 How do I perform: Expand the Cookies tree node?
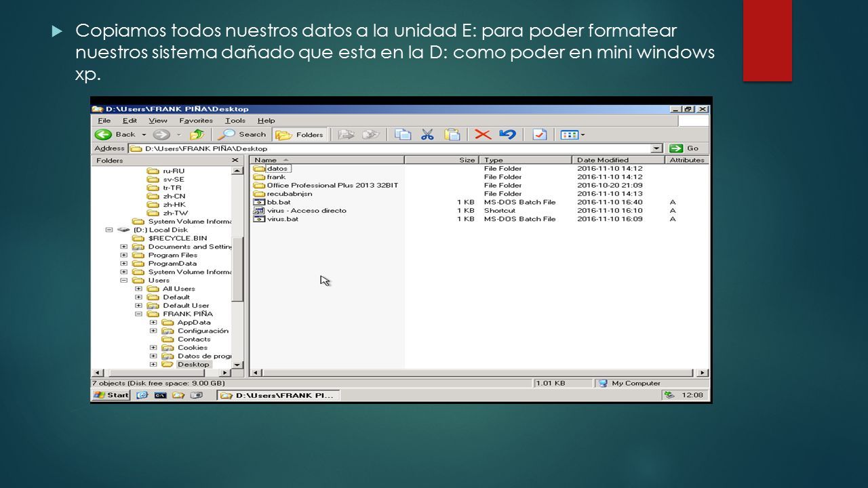point(153,348)
